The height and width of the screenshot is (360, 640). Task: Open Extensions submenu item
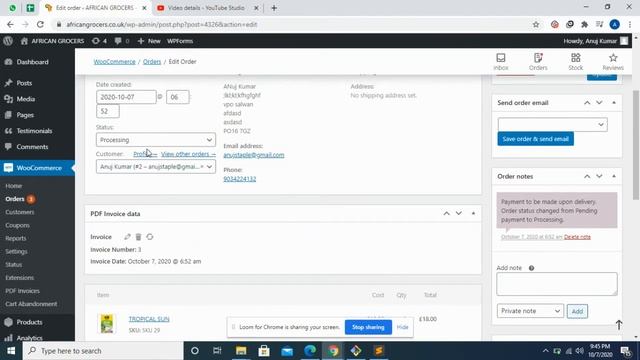pyautogui.click(x=20, y=278)
